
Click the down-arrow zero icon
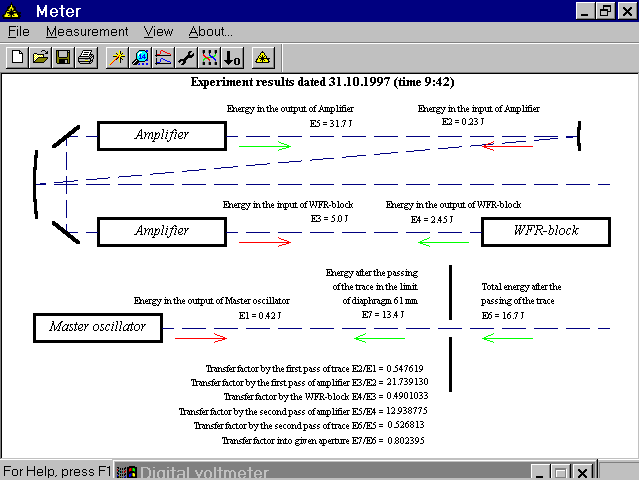(232, 57)
